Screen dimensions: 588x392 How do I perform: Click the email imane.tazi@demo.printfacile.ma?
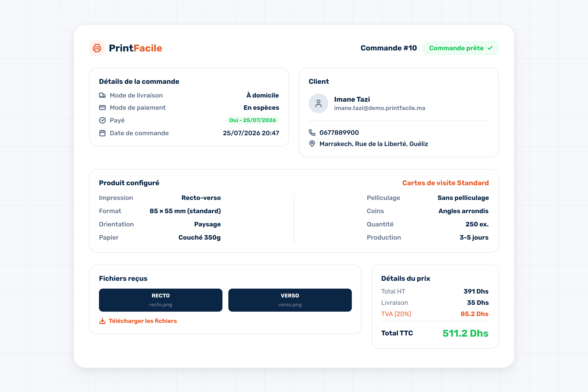point(380,108)
